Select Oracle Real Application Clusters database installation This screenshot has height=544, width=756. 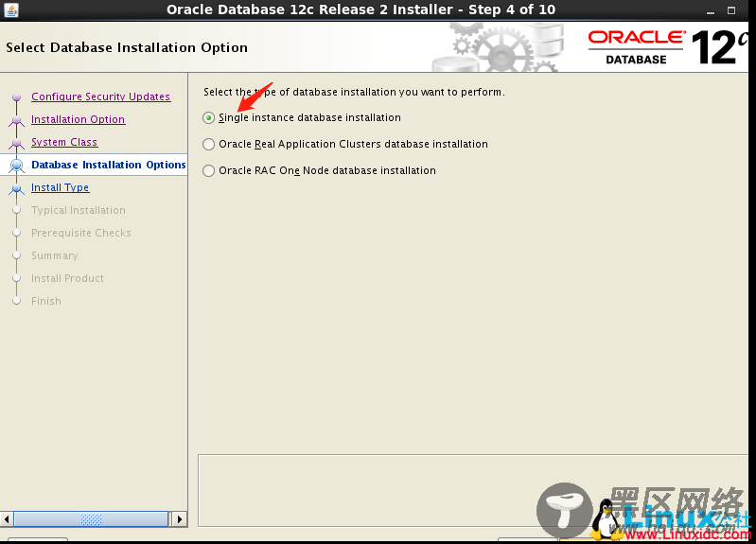(x=208, y=144)
